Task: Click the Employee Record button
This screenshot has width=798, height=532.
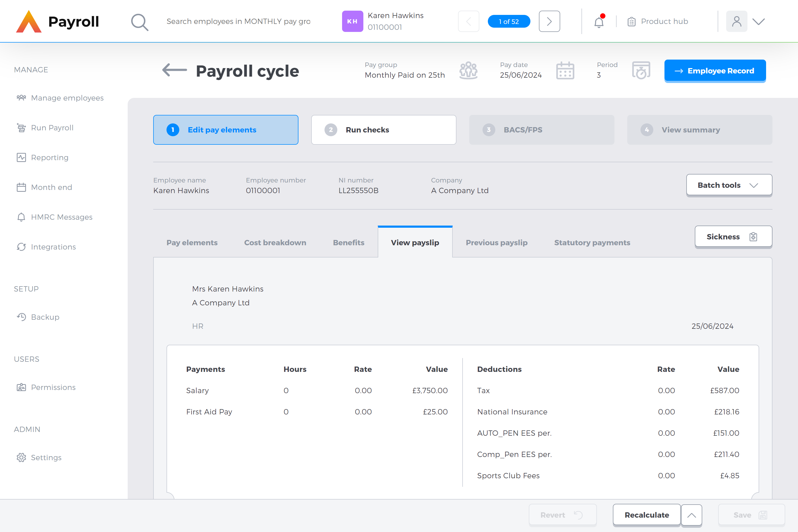Action: click(715, 70)
